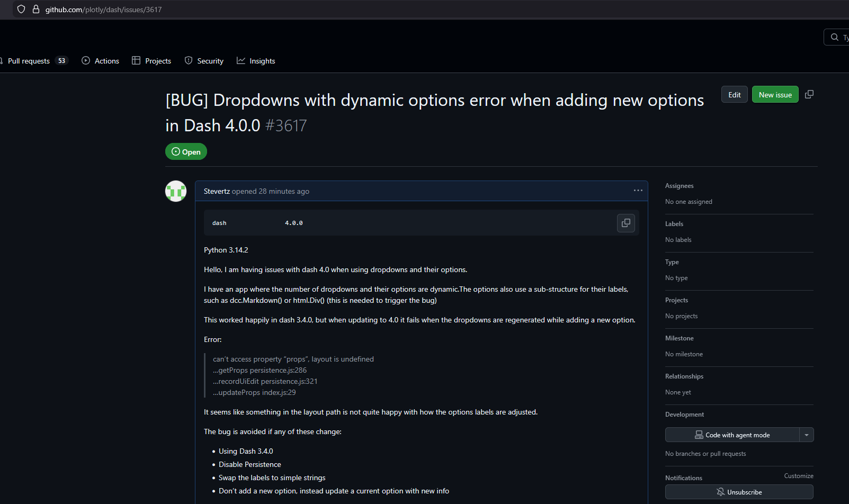Click Stevertz's avatar image

(176, 191)
